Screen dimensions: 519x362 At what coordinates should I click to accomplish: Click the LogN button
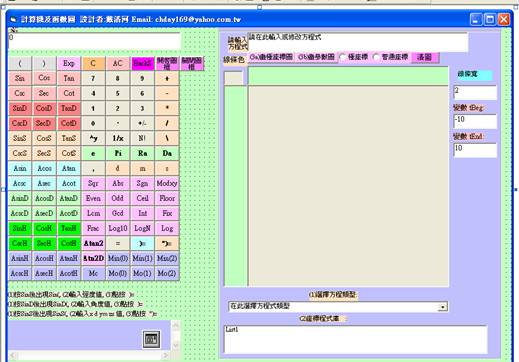[142, 228]
